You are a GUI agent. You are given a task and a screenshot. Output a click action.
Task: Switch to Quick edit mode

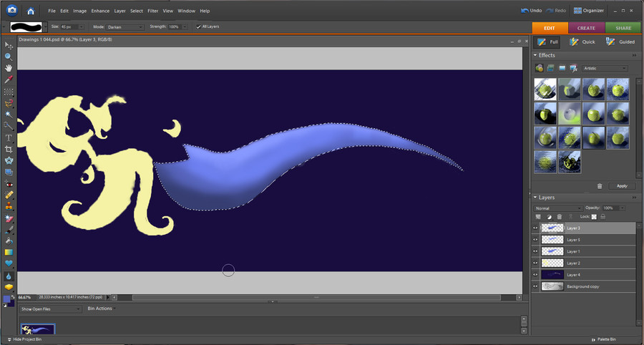tap(582, 42)
